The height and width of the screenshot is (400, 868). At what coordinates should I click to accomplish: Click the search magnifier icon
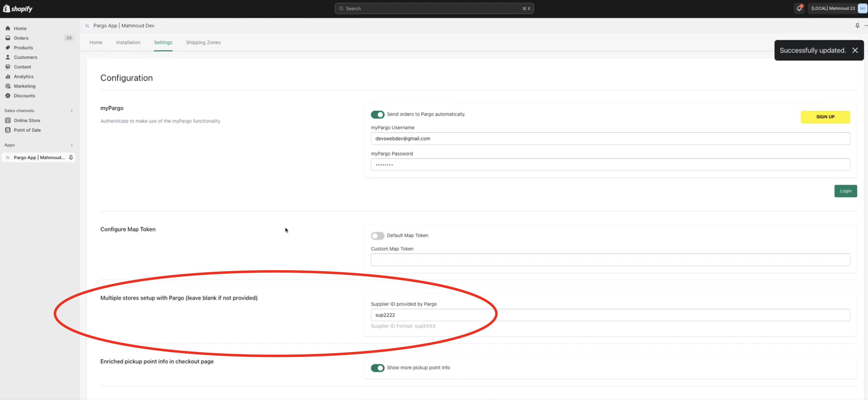(x=341, y=8)
